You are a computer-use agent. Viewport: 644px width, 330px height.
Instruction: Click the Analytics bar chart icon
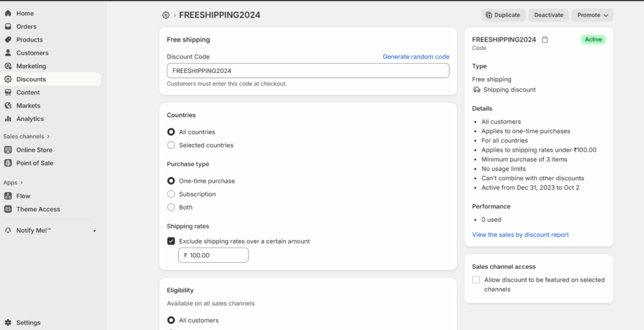(8, 118)
